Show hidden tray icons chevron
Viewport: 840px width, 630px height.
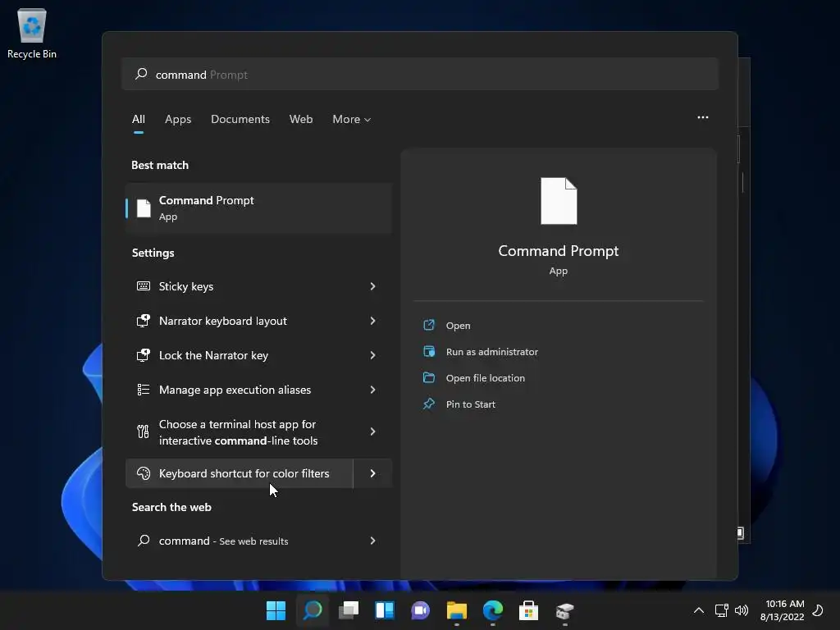(699, 610)
